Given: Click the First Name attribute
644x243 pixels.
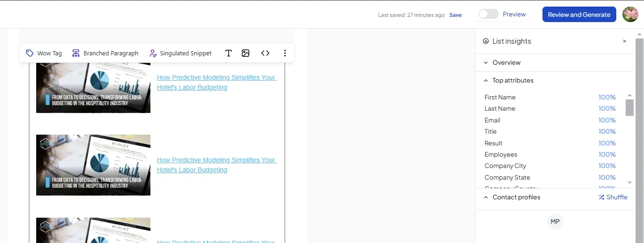Looking at the screenshot, I should 500,97.
